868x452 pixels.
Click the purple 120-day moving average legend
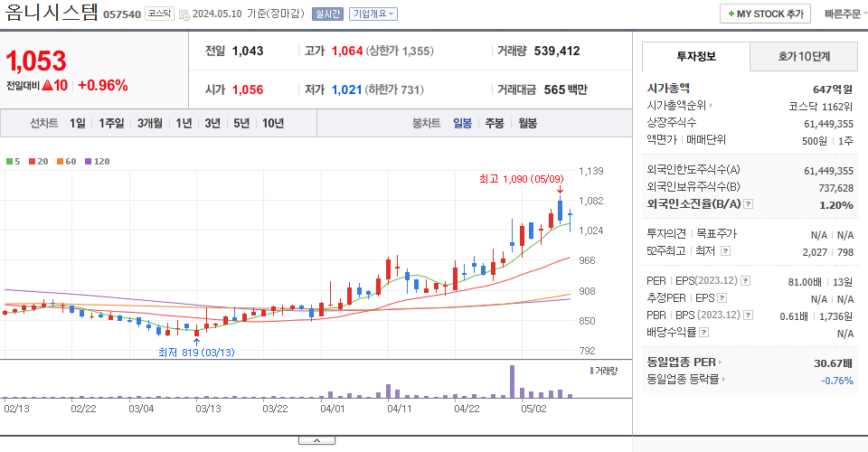click(97, 162)
